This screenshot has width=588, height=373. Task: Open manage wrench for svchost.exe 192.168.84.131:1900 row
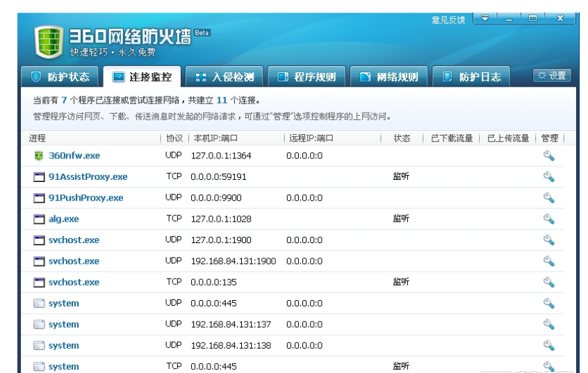(x=548, y=261)
